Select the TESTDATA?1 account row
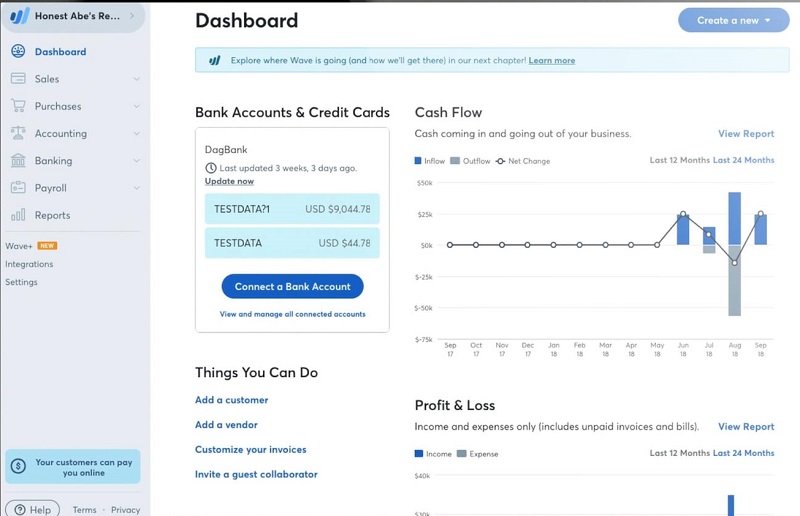 point(292,209)
